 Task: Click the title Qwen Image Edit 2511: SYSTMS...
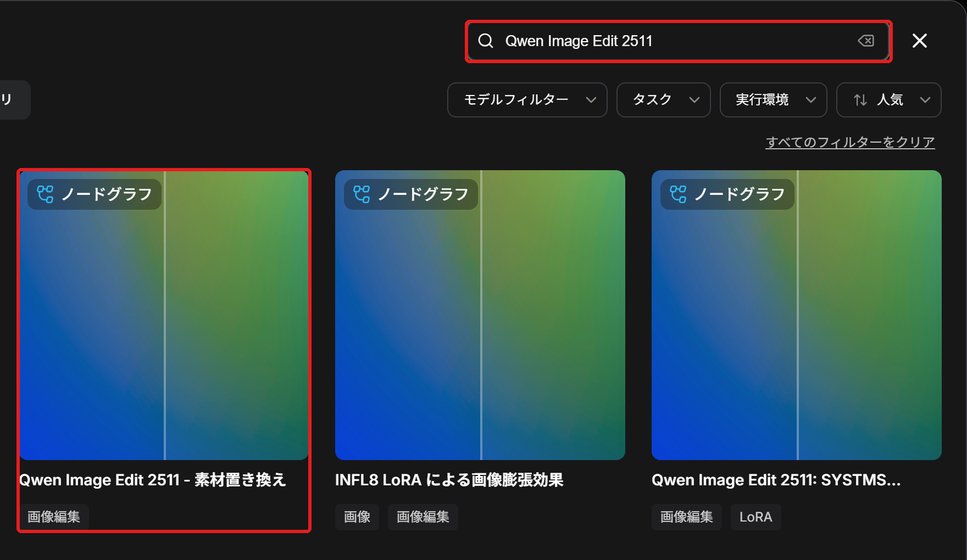coord(776,480)
